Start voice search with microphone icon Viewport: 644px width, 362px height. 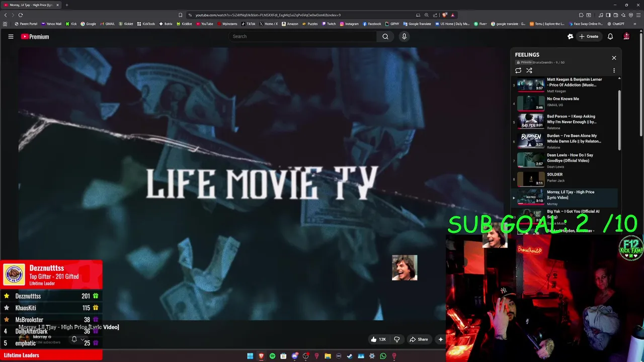click(404, 36)
